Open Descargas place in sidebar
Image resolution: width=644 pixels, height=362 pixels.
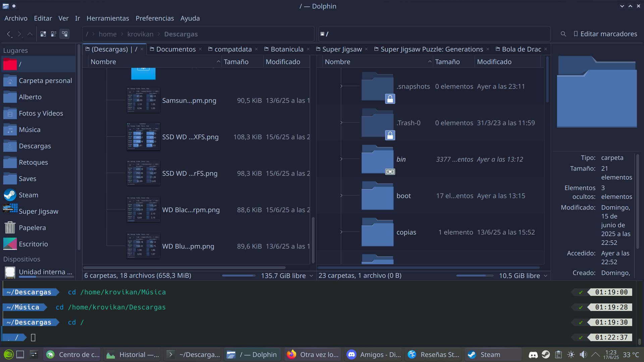coord(39,146)
